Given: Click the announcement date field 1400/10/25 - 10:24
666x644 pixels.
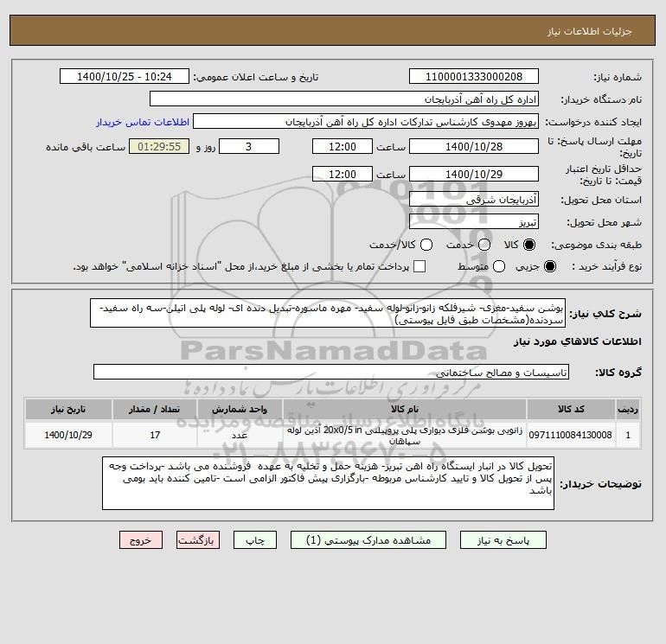Looking at the screenshot, I should tap(125, 76).
